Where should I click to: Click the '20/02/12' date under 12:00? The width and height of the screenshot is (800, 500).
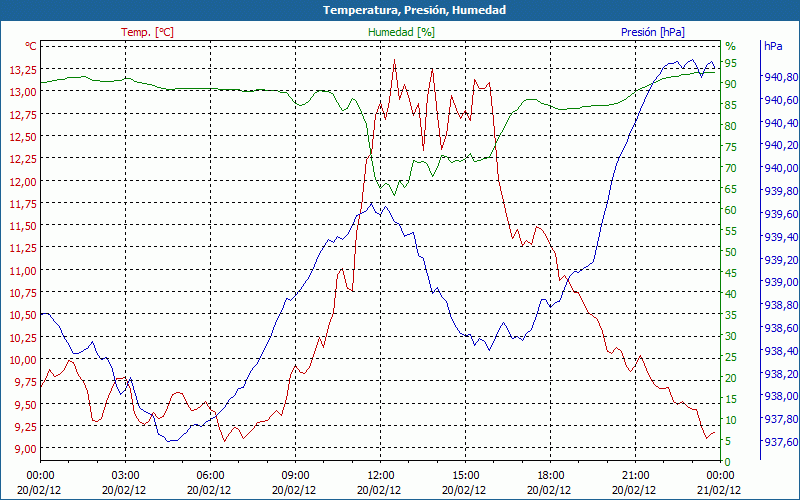[x=380, y=490]
